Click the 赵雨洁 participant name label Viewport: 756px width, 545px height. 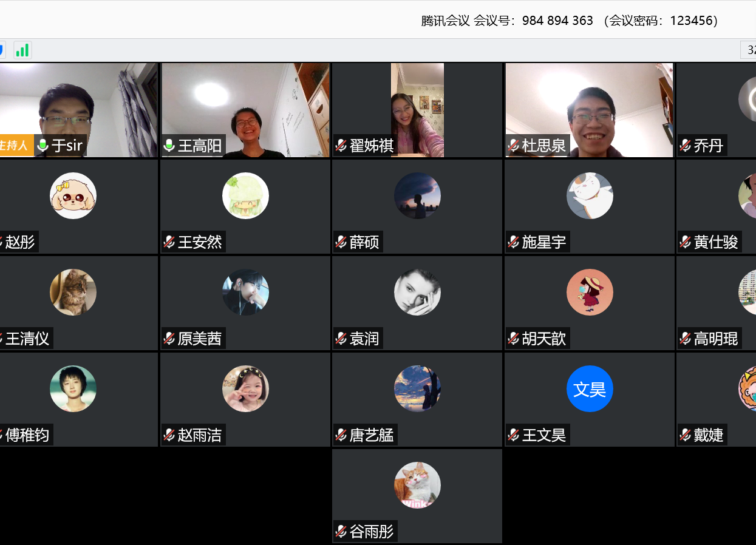click(199, 435)
